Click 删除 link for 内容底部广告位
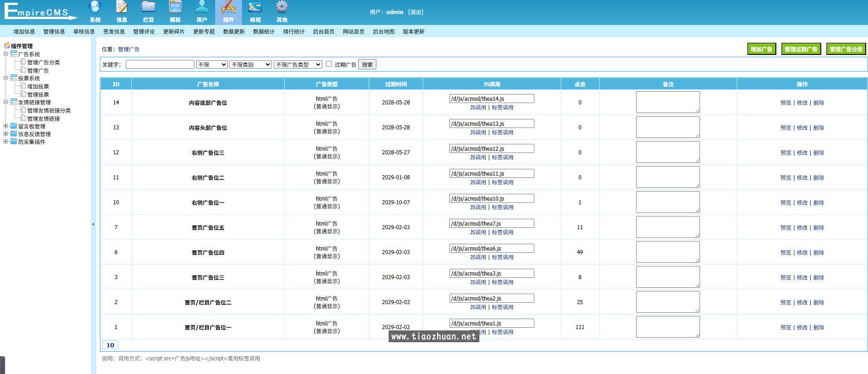Viewport: 868px width, 374px height. (x=819, y=103)
